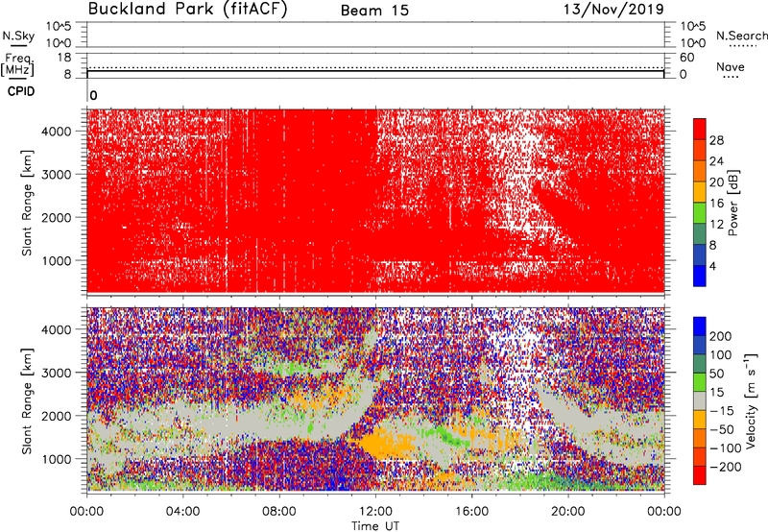This screenshot has height=532, width=768.
Task: Click the '-50' Velocity colorbar label
Action: [x=722, y=429]
